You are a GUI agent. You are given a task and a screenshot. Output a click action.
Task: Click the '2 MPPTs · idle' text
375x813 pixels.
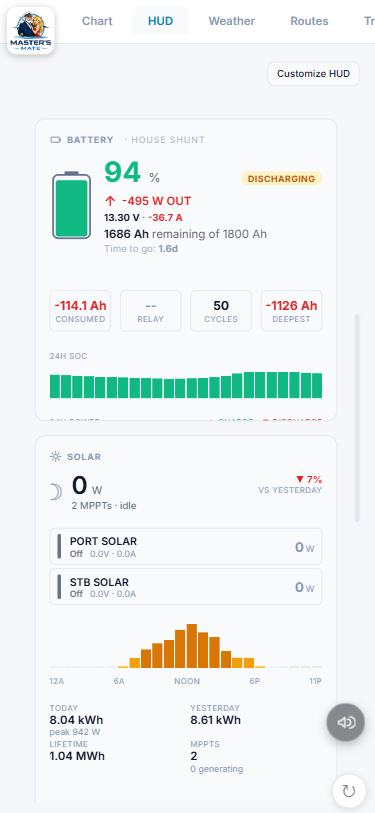point(104,506)
